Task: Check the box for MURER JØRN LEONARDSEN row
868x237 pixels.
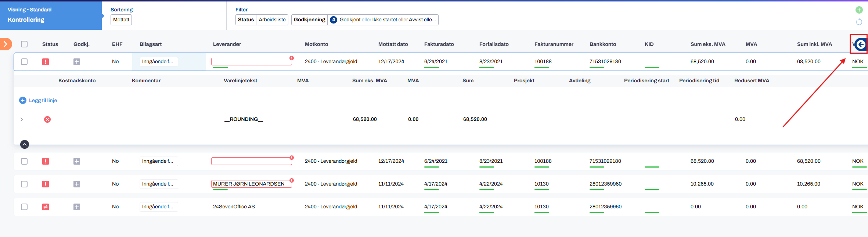Action: pyautogui.click(x=24, y=184)
